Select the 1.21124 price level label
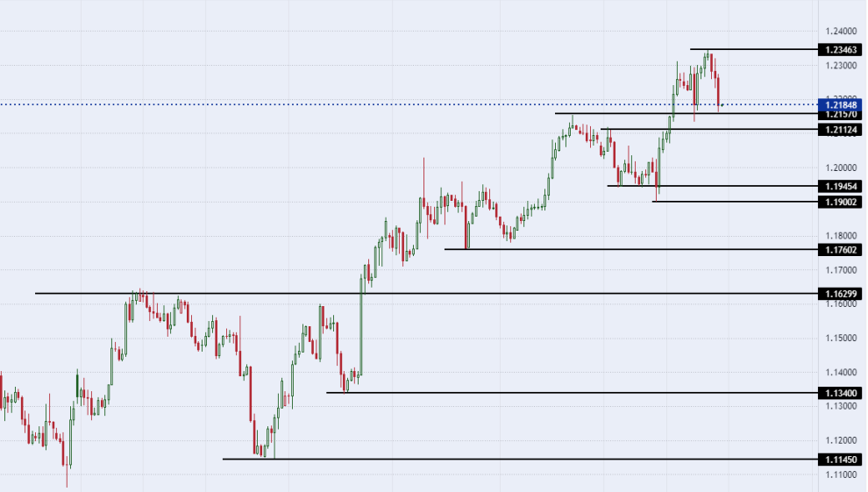This screenshot has width=868, height=492. tap(840, 130)
